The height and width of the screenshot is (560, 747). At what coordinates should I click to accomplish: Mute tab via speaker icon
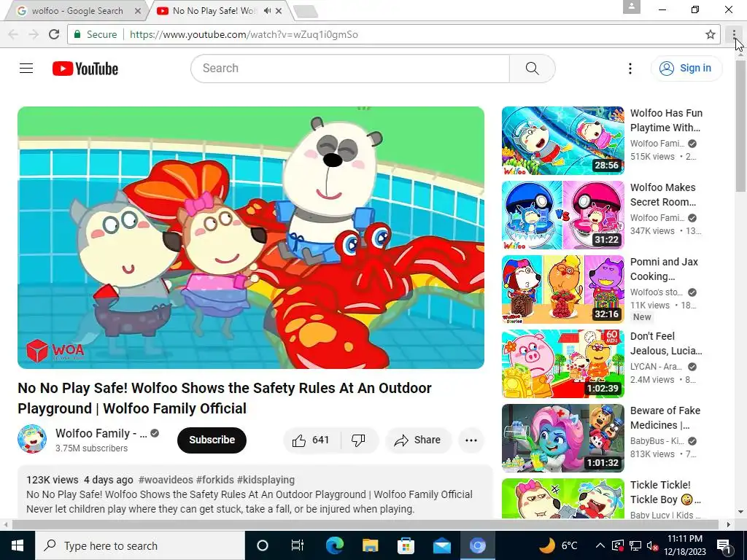coord(268,10)
